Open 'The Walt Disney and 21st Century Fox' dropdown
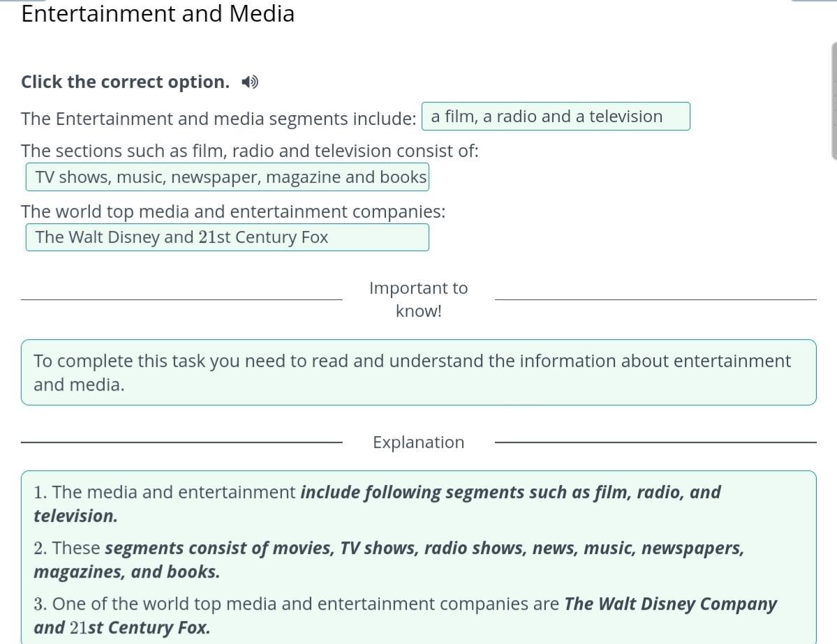The image size is (837, 644). click(228, 237)
